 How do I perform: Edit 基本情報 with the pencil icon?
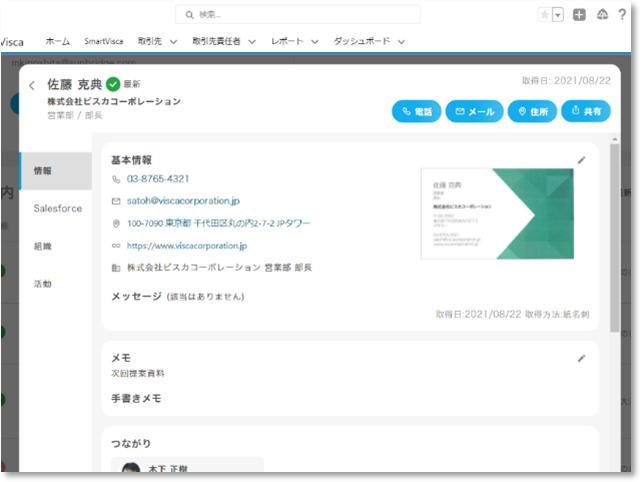click(x=582, y=160)
